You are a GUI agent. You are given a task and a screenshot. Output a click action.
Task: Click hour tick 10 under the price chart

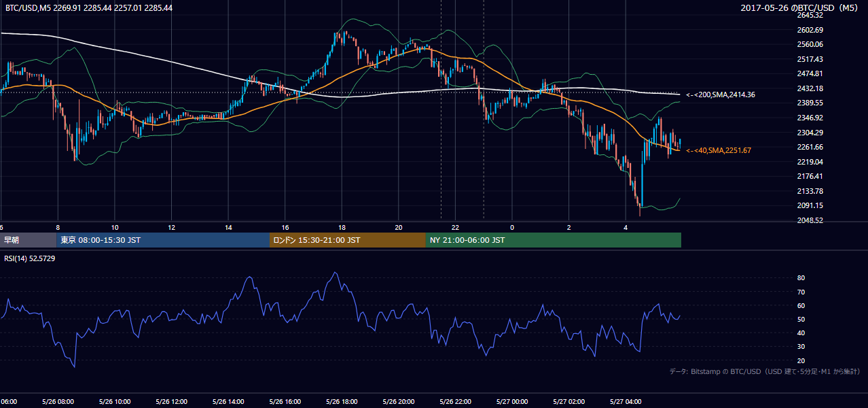pos(115,227)
